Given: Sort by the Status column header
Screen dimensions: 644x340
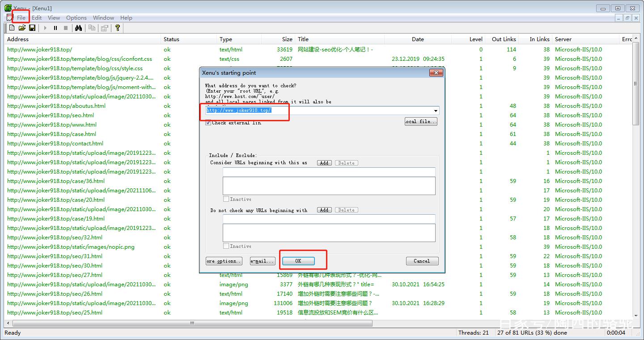Looking at the screenshot, I should (189, 39).
